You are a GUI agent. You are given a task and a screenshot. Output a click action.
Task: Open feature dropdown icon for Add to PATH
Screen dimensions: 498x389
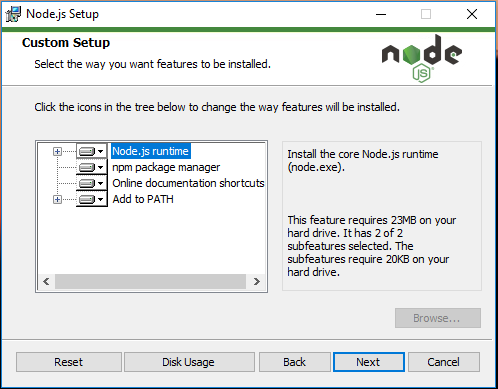(x=92, y=199)
